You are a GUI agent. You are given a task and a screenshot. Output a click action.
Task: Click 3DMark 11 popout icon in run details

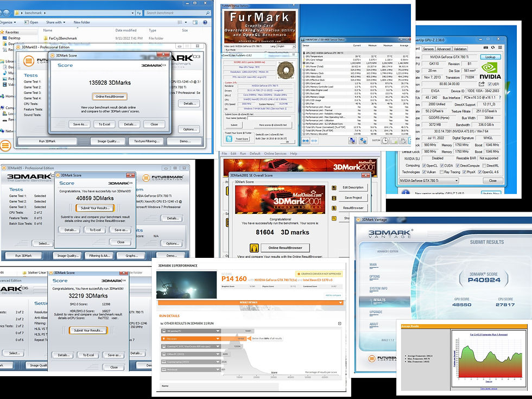click(340, 324)
